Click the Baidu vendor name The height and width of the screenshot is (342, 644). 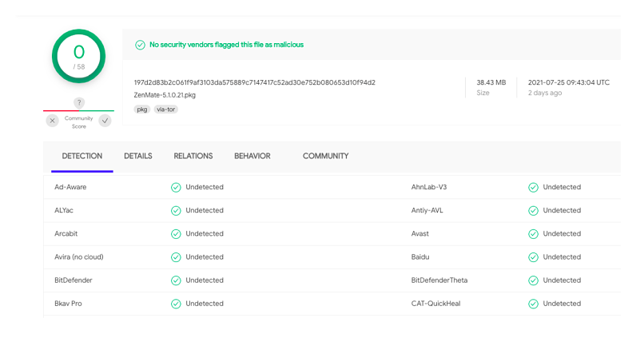[420, 257]
